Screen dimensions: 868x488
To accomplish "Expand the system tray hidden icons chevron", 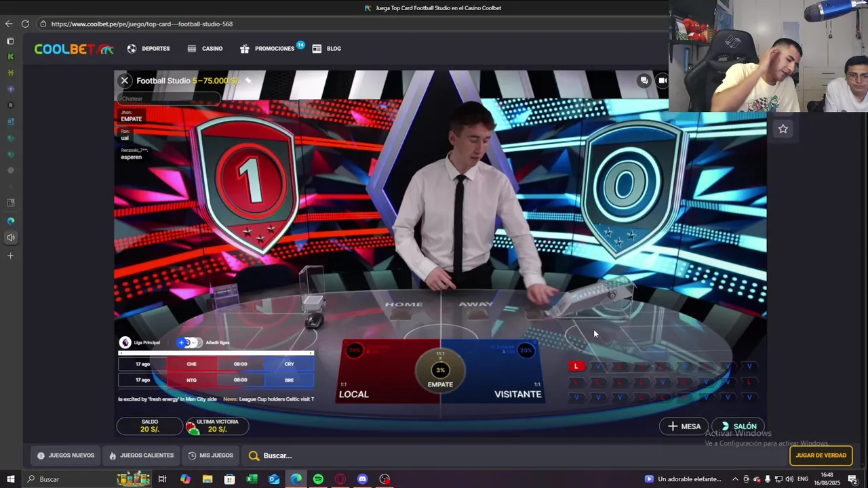I will click(x=735, y=479).
